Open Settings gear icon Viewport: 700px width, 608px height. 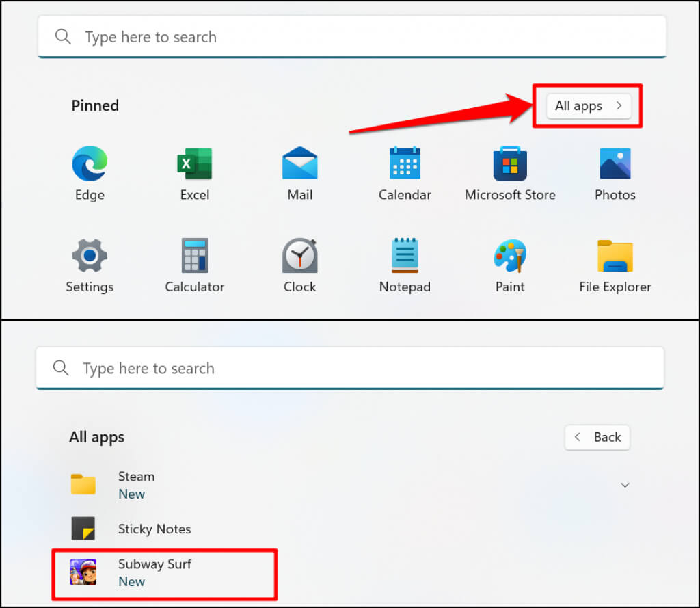(90, 256)
